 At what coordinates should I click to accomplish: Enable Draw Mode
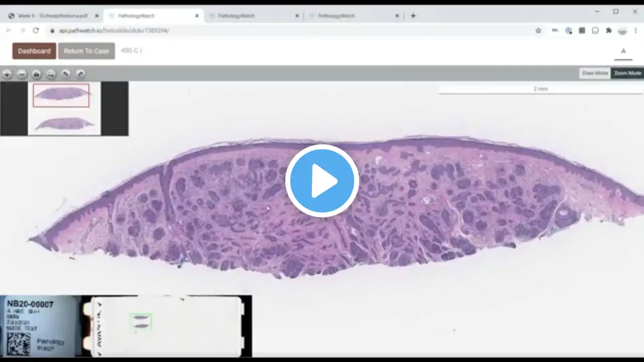[595, 73]
